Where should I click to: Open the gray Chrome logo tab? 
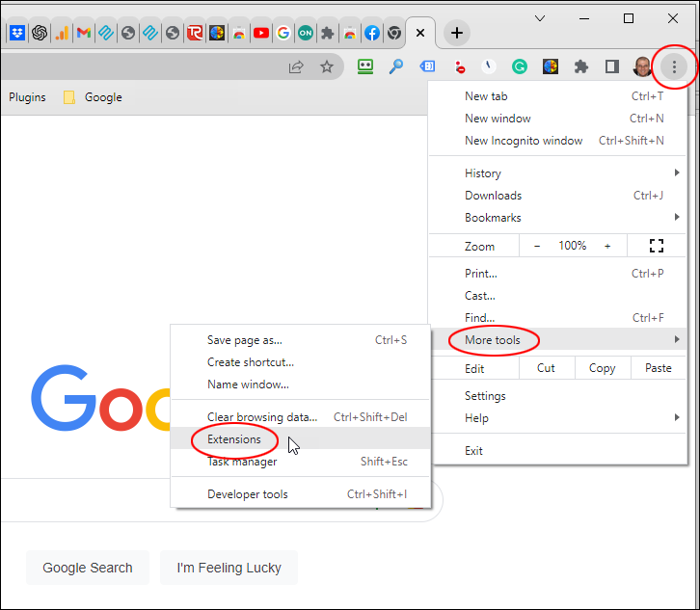tap(394, 33)
